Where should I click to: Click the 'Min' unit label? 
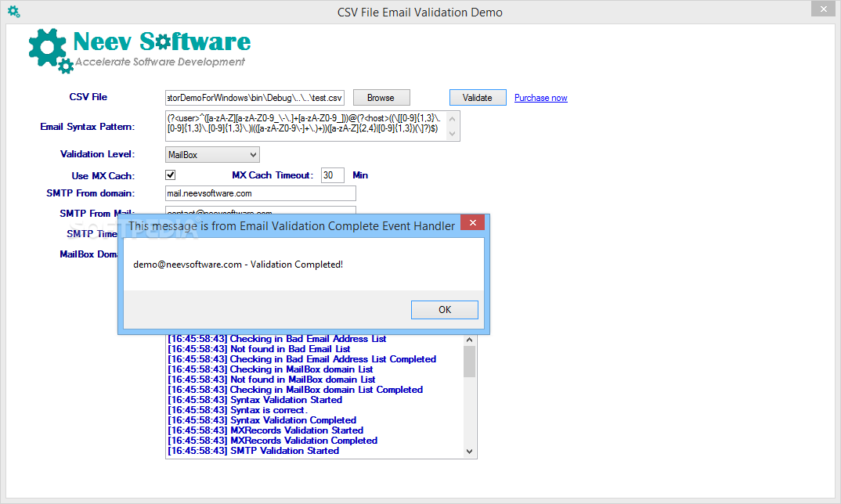pos(360,175)
